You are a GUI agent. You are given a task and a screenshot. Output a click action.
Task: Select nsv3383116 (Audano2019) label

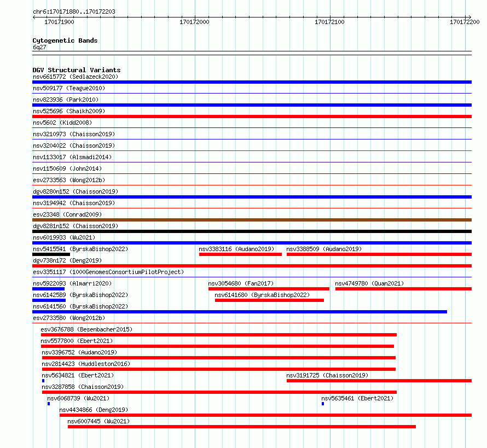237,249
